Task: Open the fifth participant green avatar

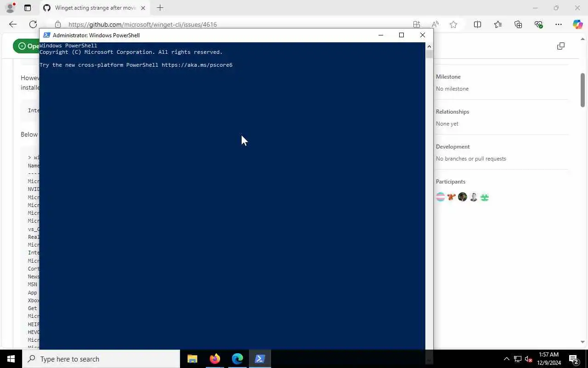Action: pos(485,197)
